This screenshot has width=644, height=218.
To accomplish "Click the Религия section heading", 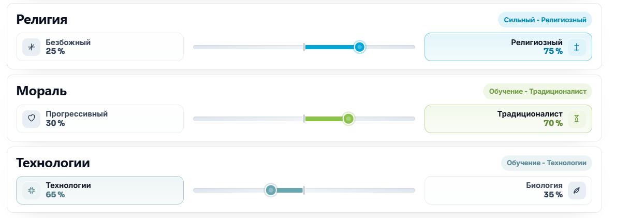I will click(x=42, y=20).
